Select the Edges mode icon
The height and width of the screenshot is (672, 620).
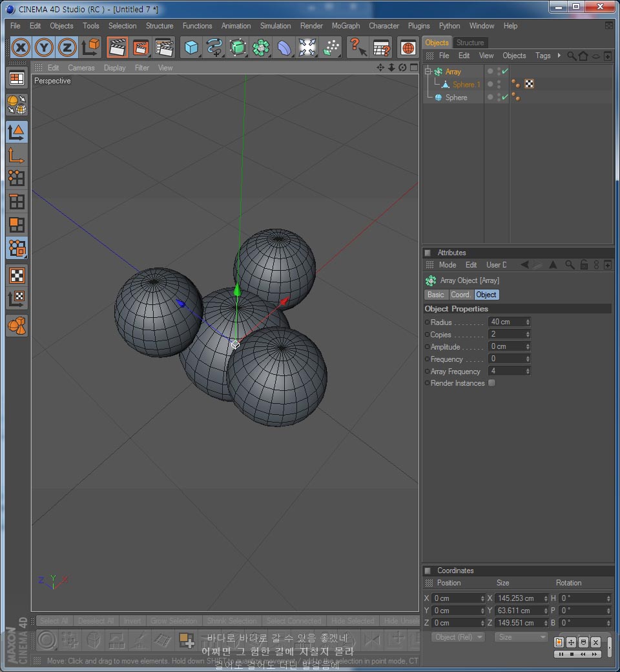click(17, 202)
